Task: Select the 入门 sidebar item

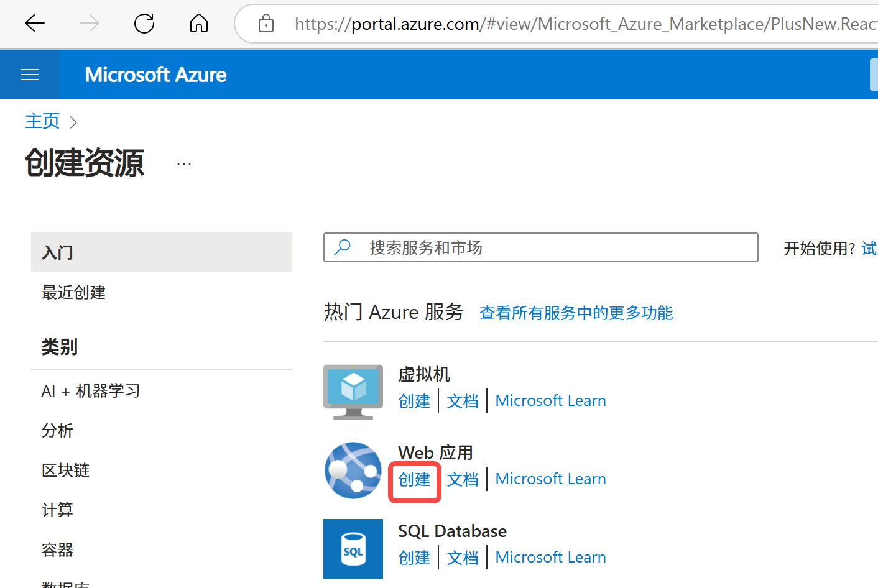Action: tap(162, 252)
